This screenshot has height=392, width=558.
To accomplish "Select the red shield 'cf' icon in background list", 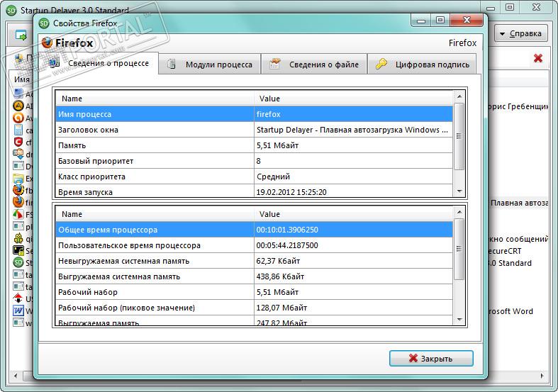I will click(x=18, y=142).
